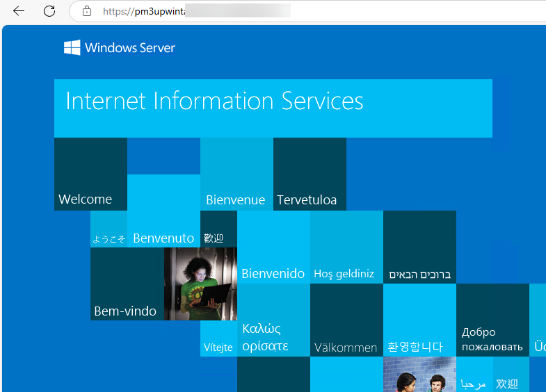Viewport: 546px width, 392px height.
Task: Click the Windows Server logo
Action: pos(120,48)
